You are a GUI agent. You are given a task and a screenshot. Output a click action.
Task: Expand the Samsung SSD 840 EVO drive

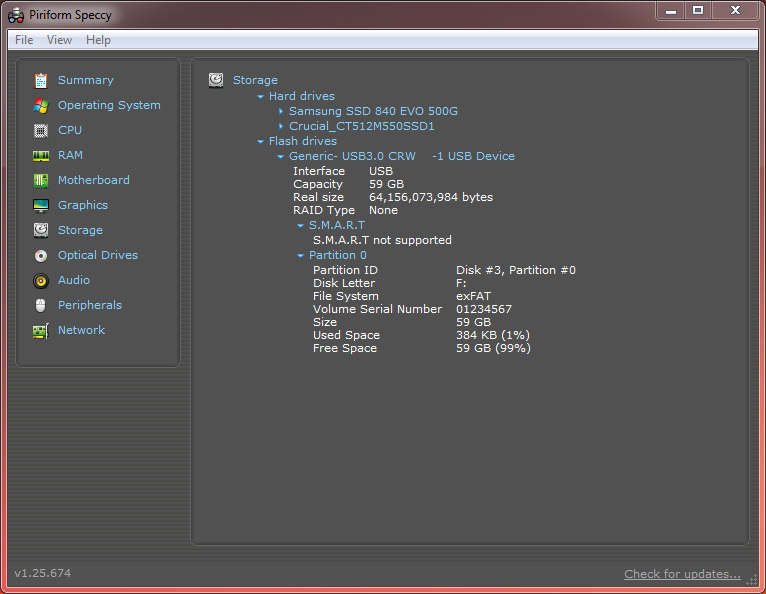point(281,112)
